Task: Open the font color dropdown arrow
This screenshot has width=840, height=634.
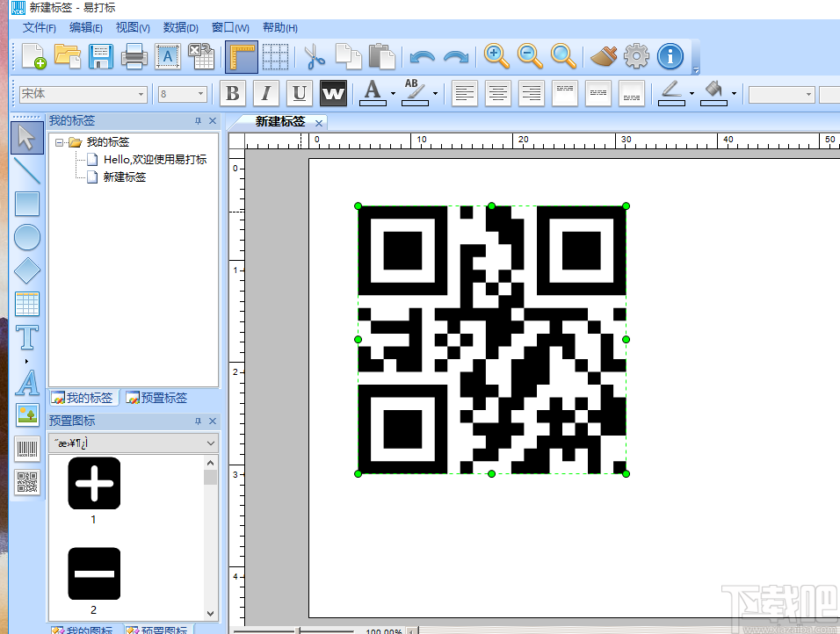Action: [x=394, y=94]
